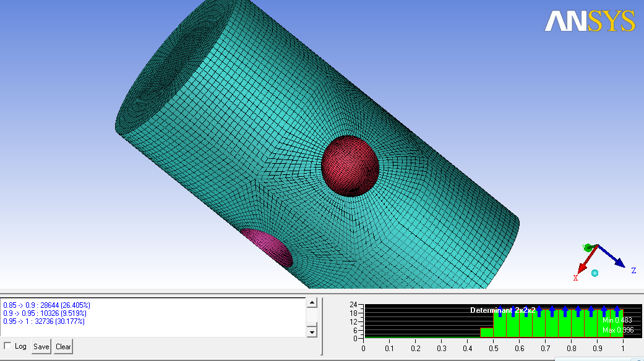This screenshot has width=644, height=361.
Task: Click the magenta sphere at cylinder bottom
Action: click(x=267, y=246)
